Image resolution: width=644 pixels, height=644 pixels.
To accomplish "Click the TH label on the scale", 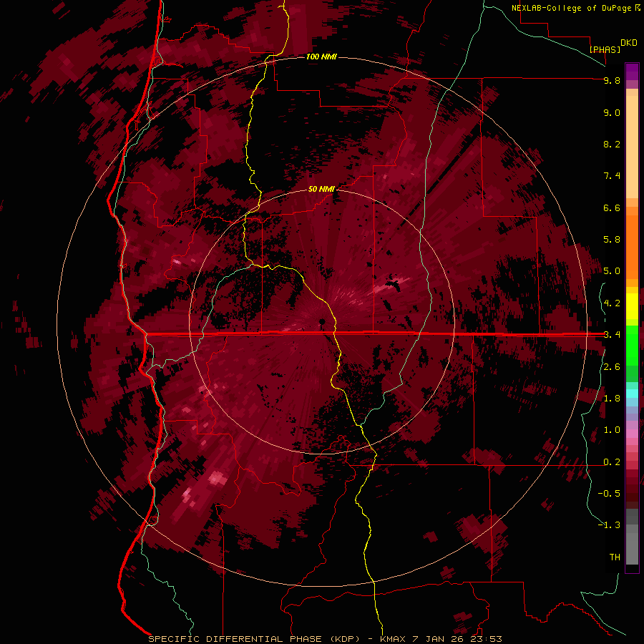I will pyautogui.click(x=615, y=557).
